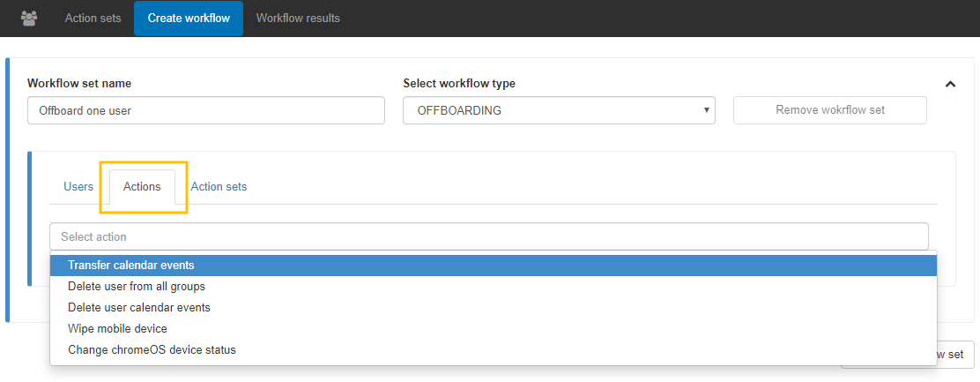980x382 pixels.
Task: Click the Select workflow type label
Action: [x=459, y=84]
